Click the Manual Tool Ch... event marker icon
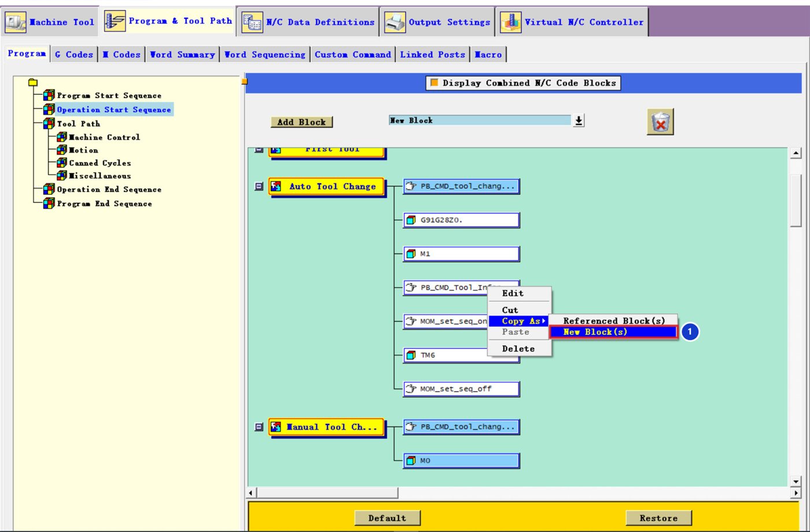The image size is (810, 532). pos(277,427)
